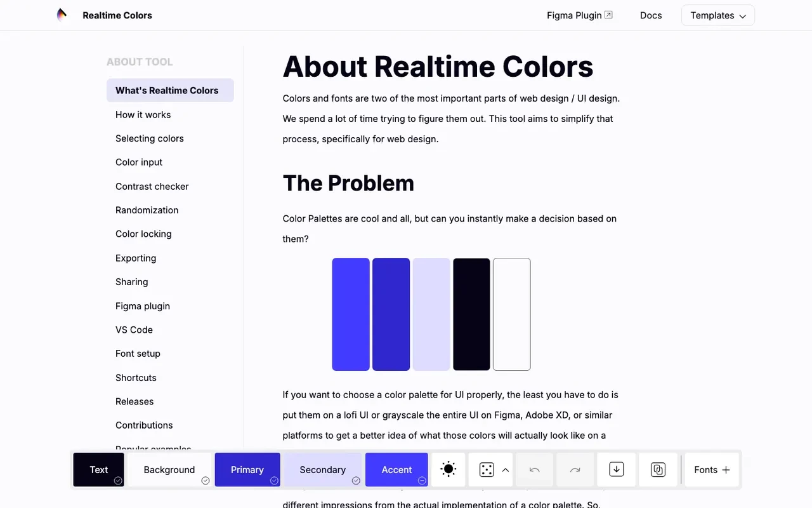Toggle light/dark mode with the sun icon
The height and width of the screenshot is (508, 812).
click(x=449, y=470)
